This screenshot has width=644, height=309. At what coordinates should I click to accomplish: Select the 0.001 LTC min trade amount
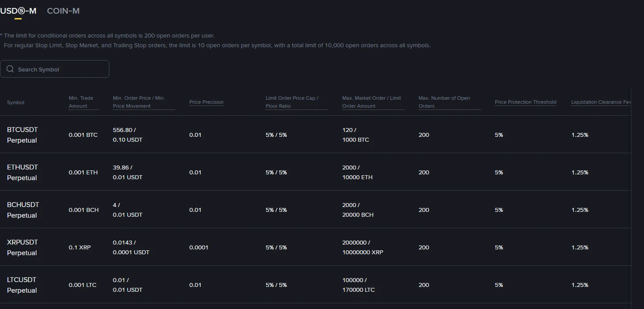click(82, 285)
